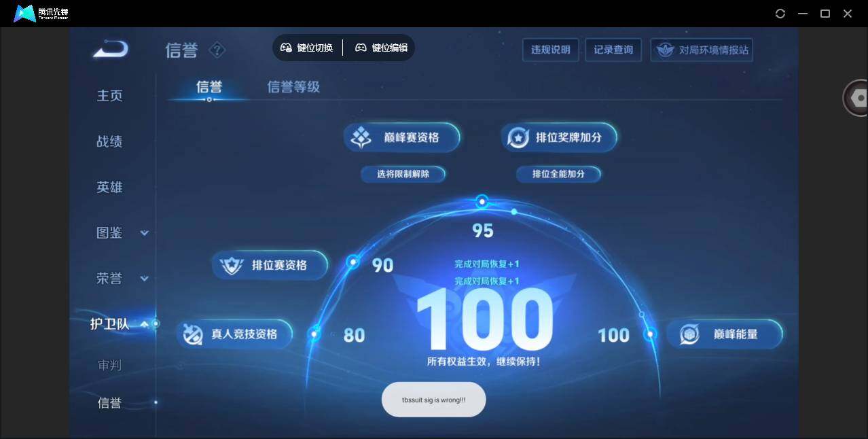
Task: Click the gamepad icon on 键位切换
Action: (x=286, y=48)
